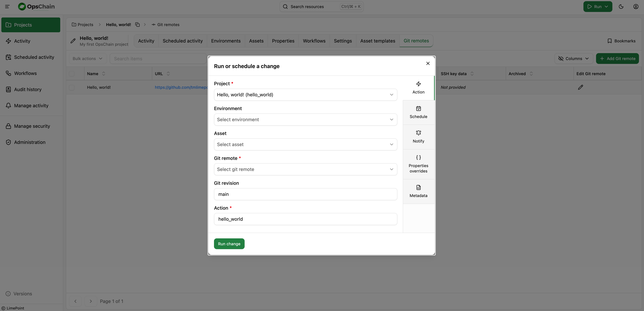This screenshot has height=311, width=644.
Task: Click the pencil icon beside project title
Action: point(73,41)
